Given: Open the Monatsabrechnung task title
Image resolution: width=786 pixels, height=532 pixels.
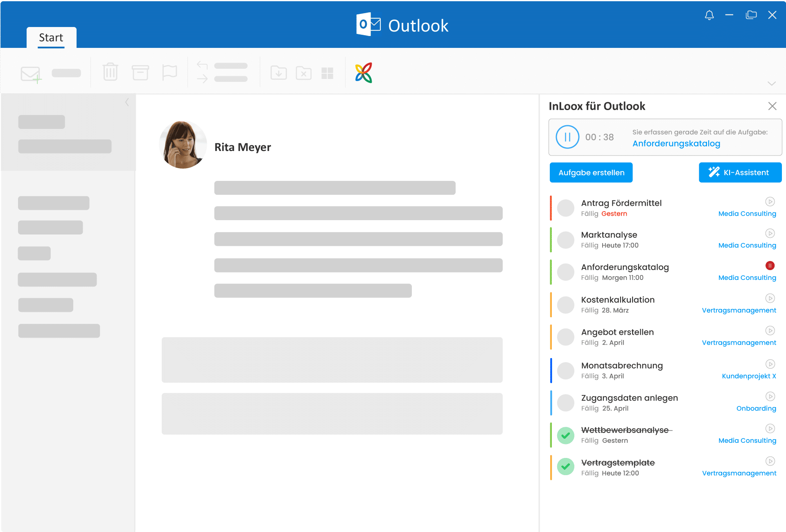Looking at the screenshot, I should [x=622, y=365].
